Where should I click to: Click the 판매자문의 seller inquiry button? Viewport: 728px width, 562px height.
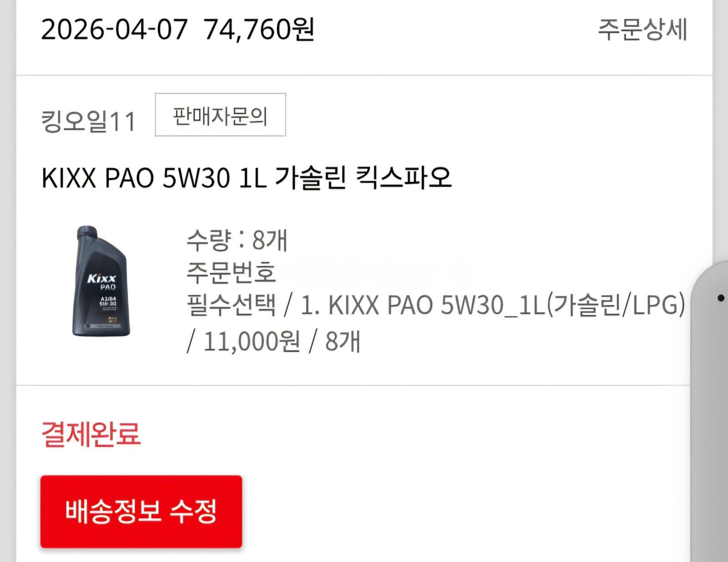[220, 115]
